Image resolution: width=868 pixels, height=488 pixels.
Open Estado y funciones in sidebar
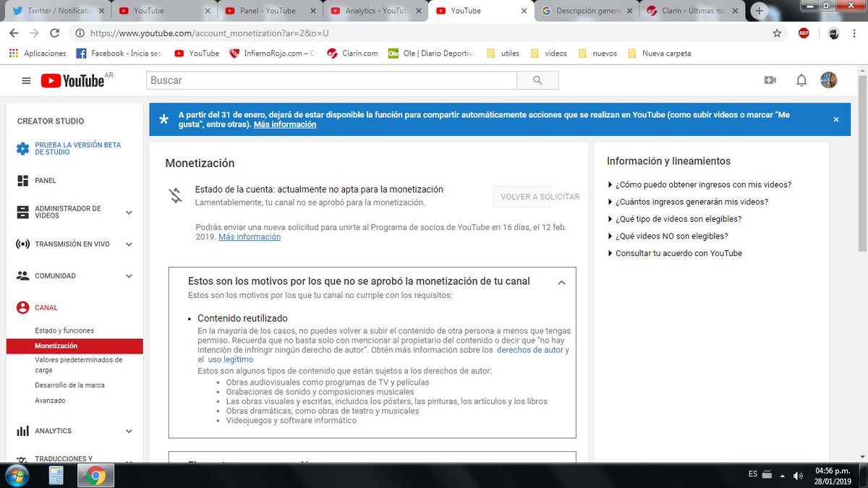pyautogui.click(x=64, y=330)
